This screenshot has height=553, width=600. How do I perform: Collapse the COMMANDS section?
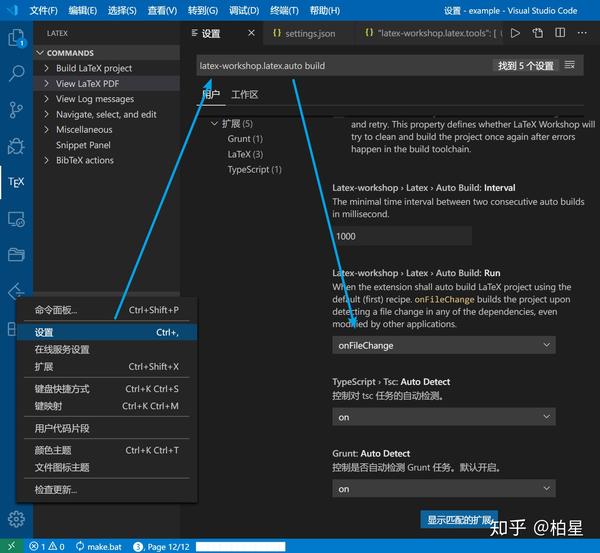click(107, 53)
